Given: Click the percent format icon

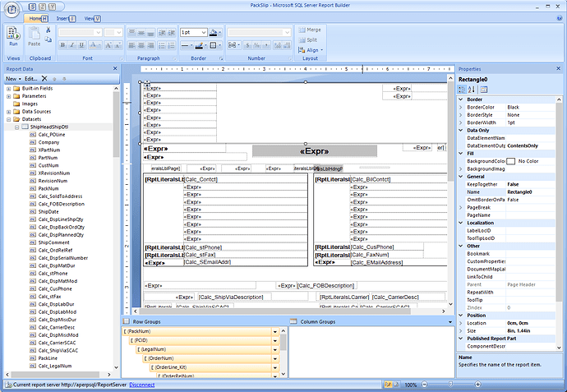Looking at the screenshot, I should [256, 45].
